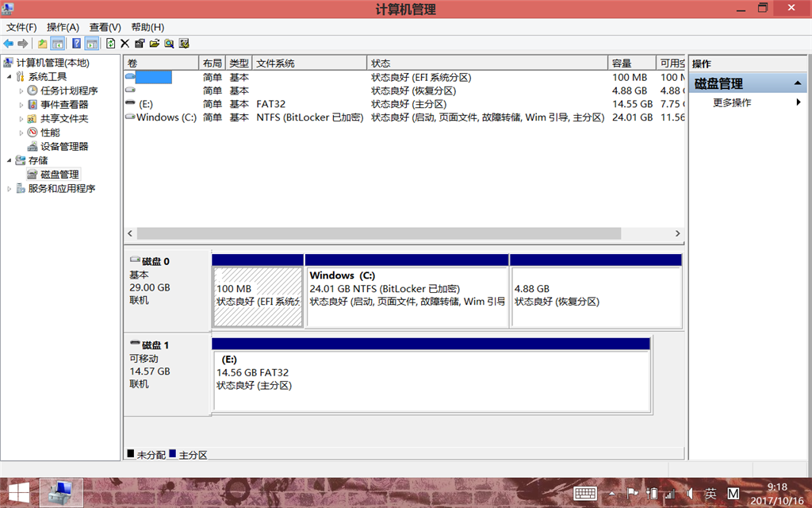The image size is (812, 508).
Task: Open the 查看(V) menu
Action: click(105, 27)
